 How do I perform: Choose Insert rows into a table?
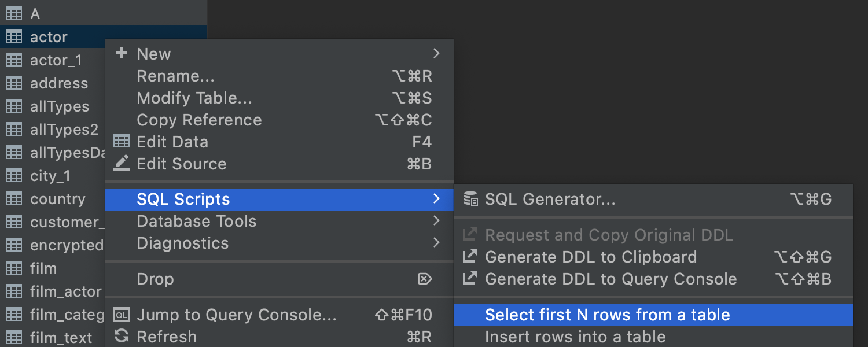click(575, 337)
